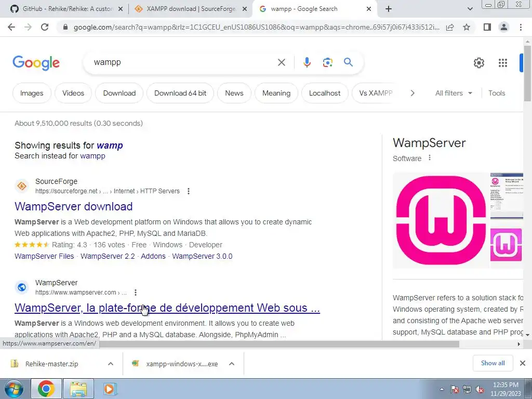Open options for wampserver.com result
532x399 pixels.
click(x=136, y=292)
